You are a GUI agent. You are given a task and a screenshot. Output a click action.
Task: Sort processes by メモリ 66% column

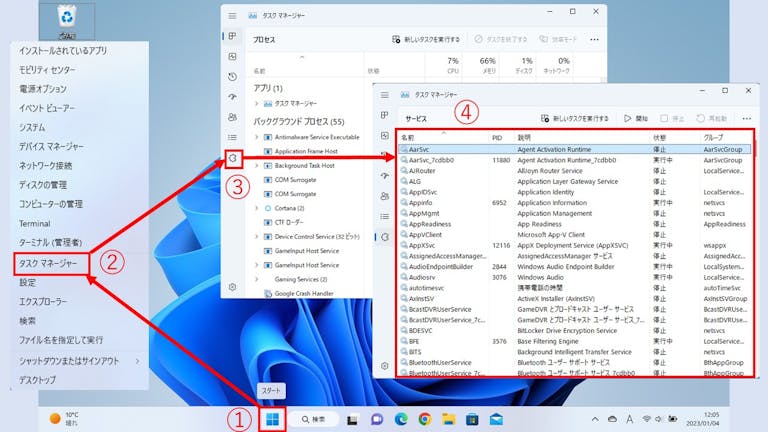pos(487,65)
